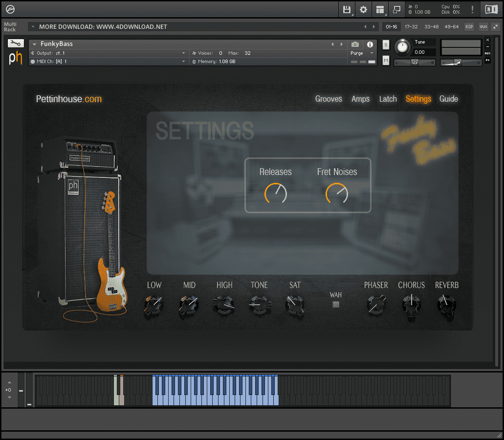
Task: Click the HIGH EQ knob
Action: (224, 305)
